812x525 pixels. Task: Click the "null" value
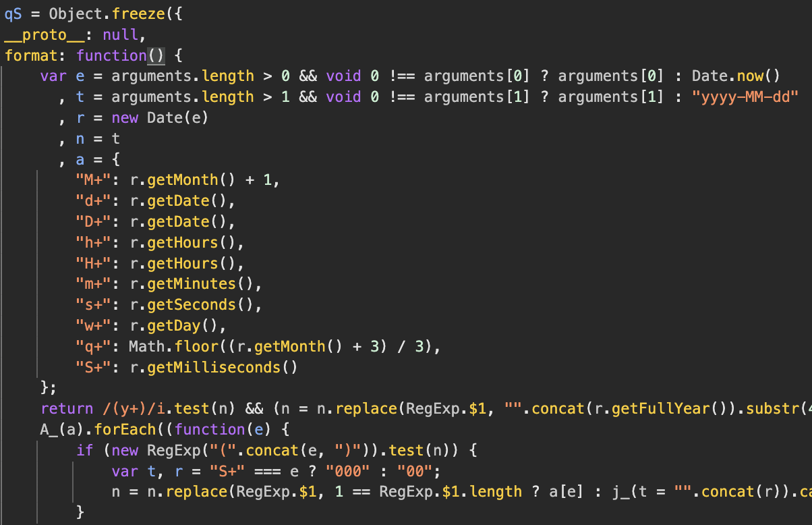pos(121,34)
